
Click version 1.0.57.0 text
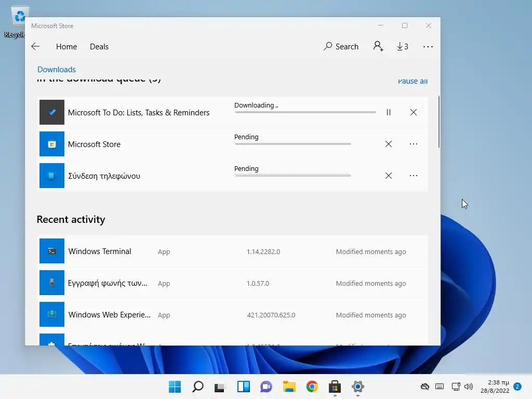[258, 283]
